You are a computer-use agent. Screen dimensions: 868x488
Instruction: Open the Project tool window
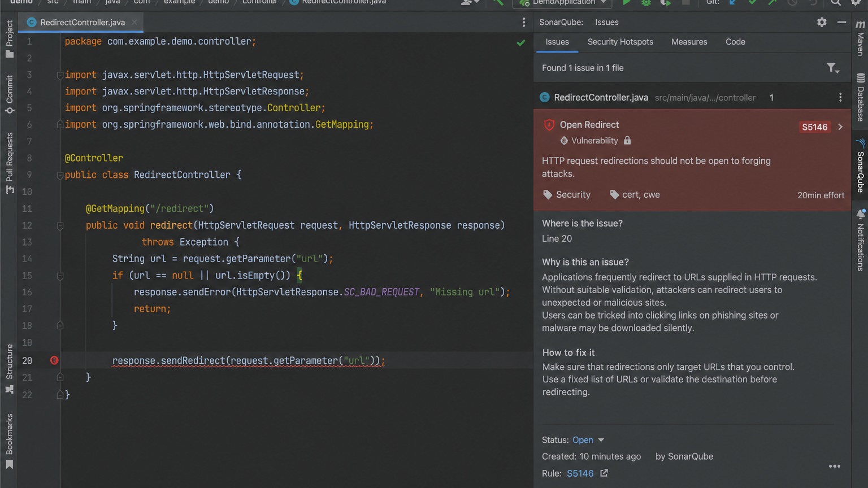(9, 38)
